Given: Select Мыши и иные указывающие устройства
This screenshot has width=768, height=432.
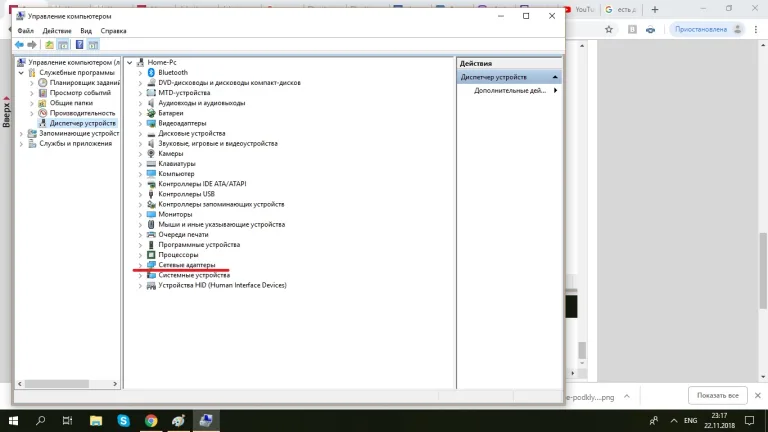Looking at the screenshot, I should (221, 224).
